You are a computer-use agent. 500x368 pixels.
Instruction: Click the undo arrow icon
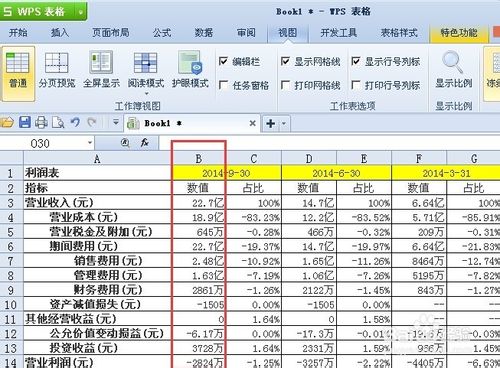(x=75, y=123)
